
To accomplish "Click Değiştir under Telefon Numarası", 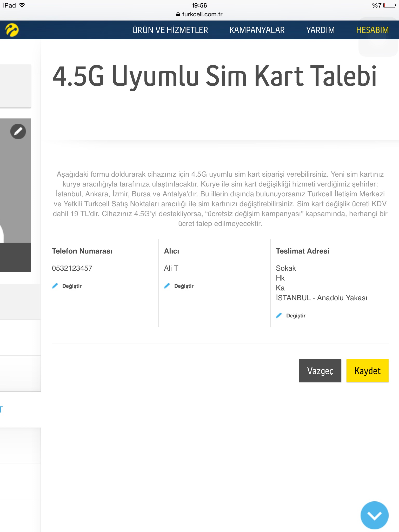I will (72, 286).
